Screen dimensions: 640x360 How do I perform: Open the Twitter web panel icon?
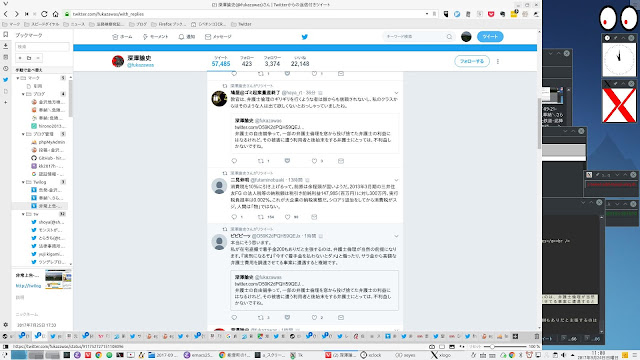click(5, 80)
